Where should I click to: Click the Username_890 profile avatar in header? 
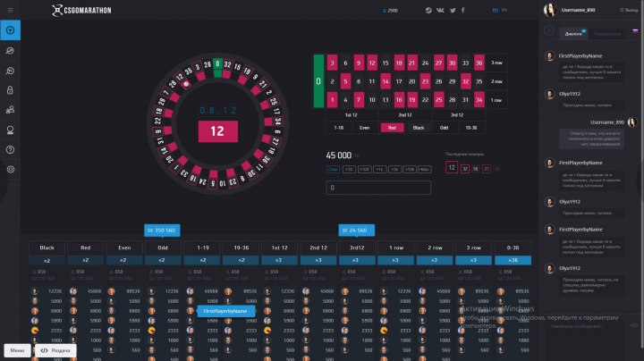pos(550,10)
